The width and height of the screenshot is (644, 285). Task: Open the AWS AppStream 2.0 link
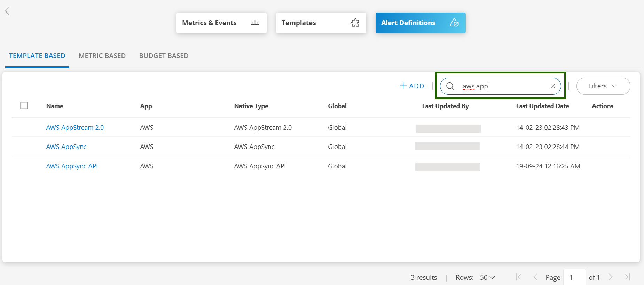[75, 128]
